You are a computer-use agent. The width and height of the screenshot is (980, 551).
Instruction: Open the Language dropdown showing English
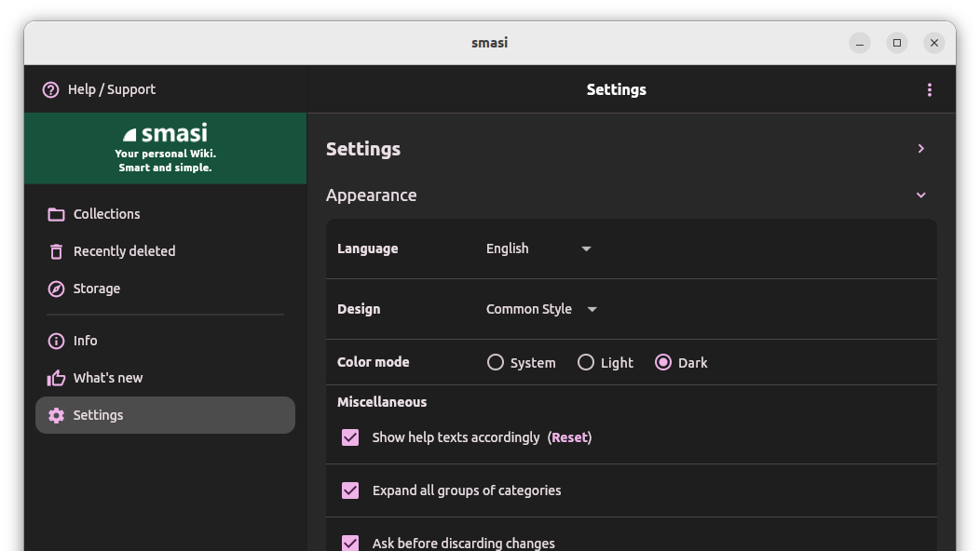[x=538, y=249]
